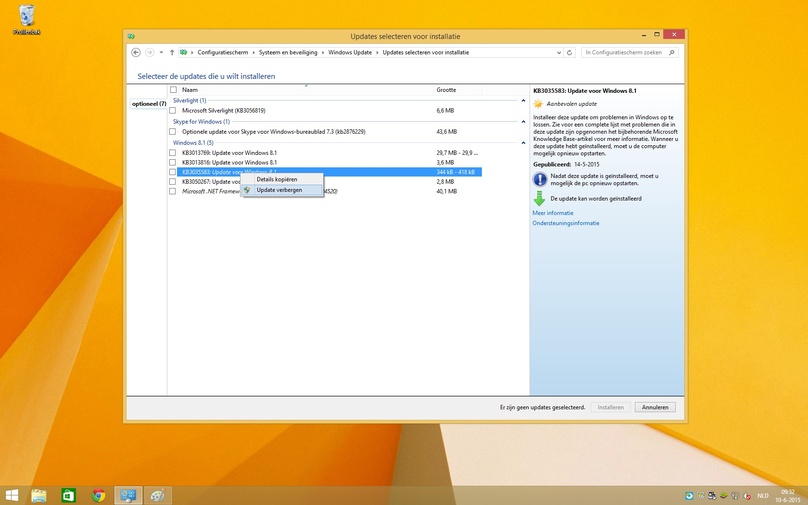Click the NLD language indicator in tray

coord(763,496)
